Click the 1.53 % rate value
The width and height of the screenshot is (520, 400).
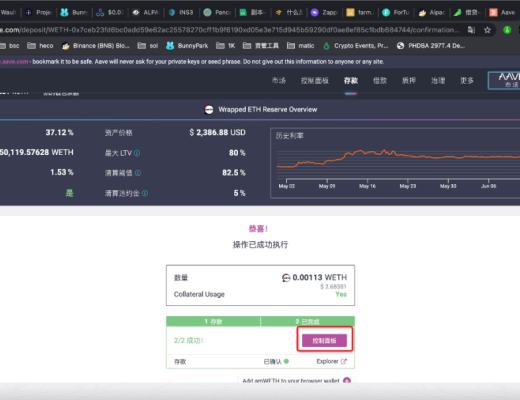(62, 172)
